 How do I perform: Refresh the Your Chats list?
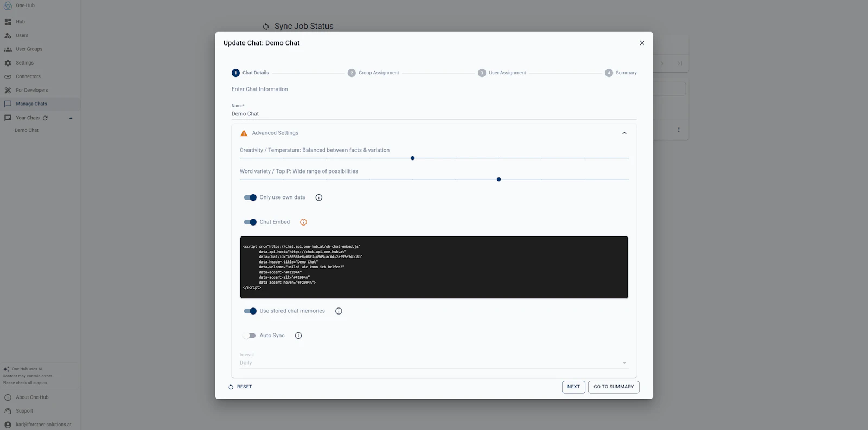click(x=46, y=118)
